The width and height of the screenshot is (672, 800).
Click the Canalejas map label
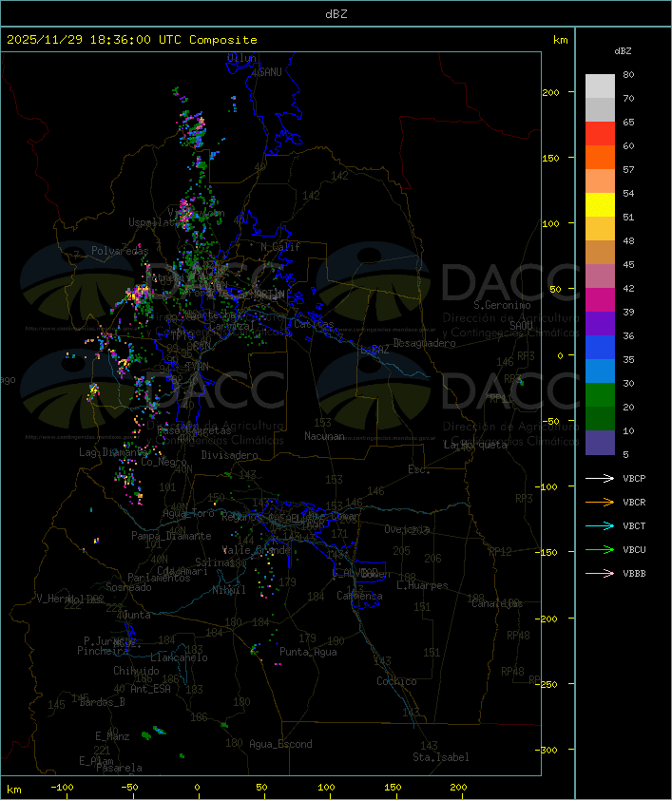[497, 603]
